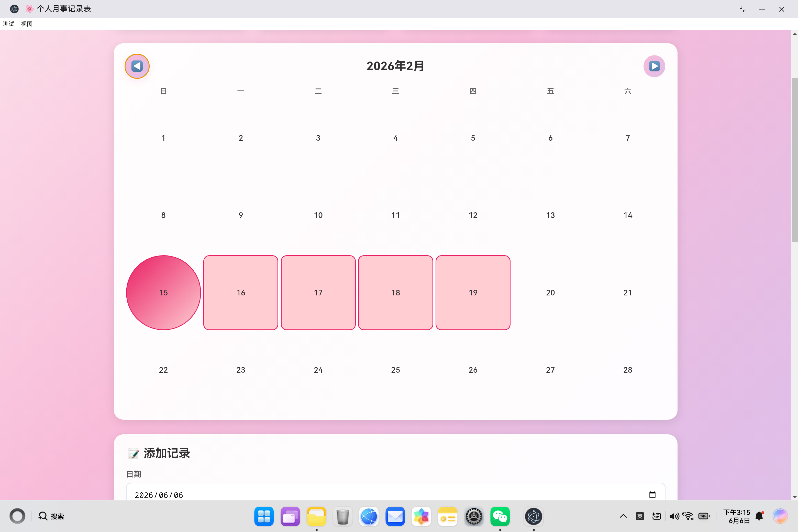Open the trash bin icon
Screen dimensions: 798x532
[x=342, y=516]
